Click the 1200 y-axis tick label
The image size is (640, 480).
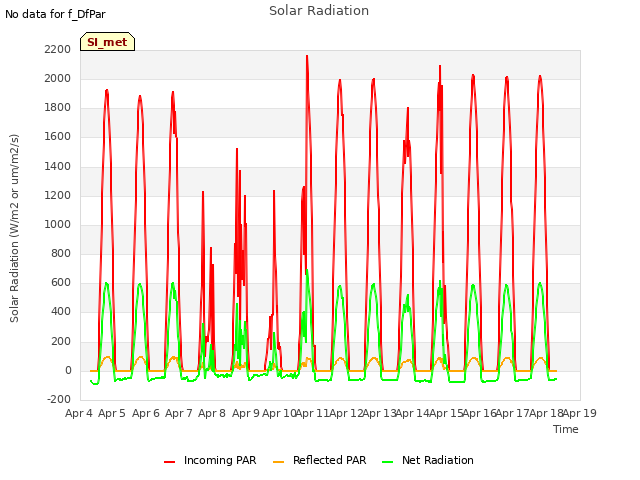click(58, 196)
